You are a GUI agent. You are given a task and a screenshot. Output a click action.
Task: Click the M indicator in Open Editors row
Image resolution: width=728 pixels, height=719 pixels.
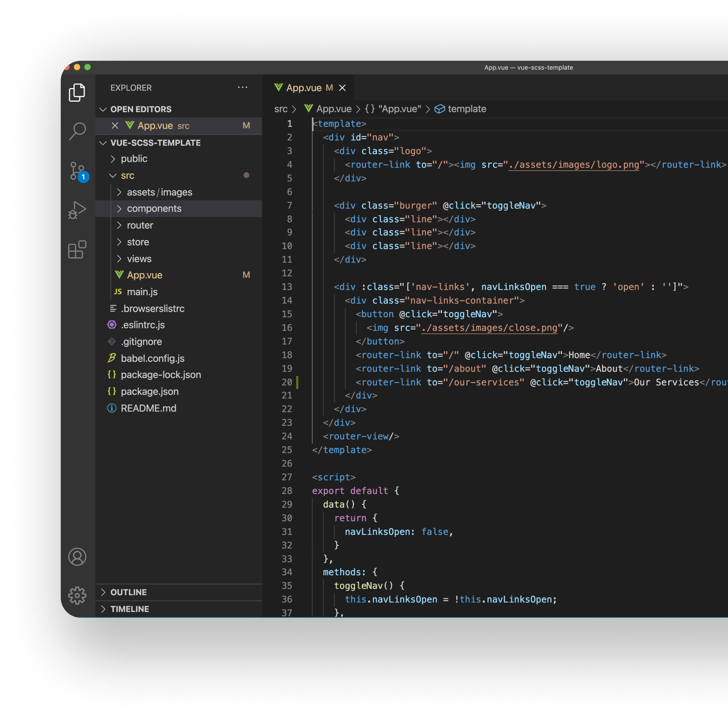(x=246, y=125)
